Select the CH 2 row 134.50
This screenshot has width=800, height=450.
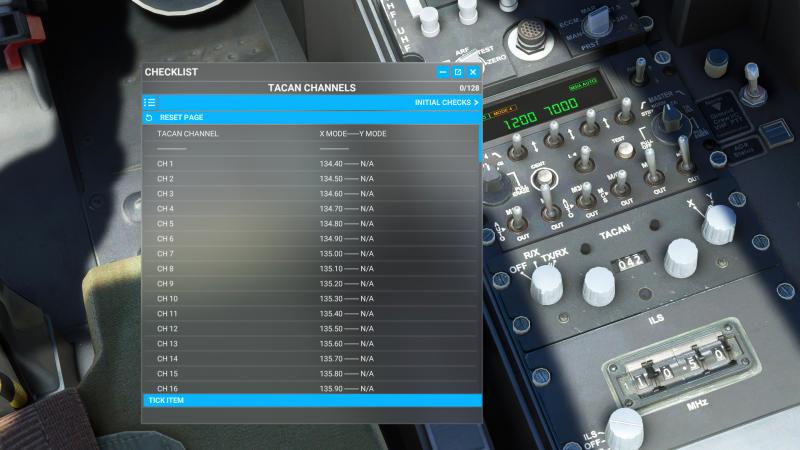point(310,179)
